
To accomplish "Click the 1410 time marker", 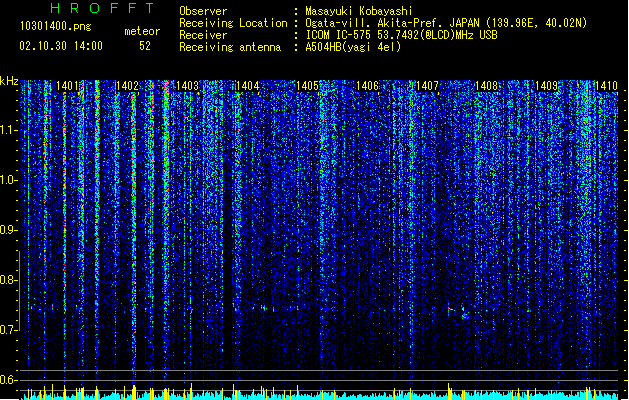I will tap(606, 86).
